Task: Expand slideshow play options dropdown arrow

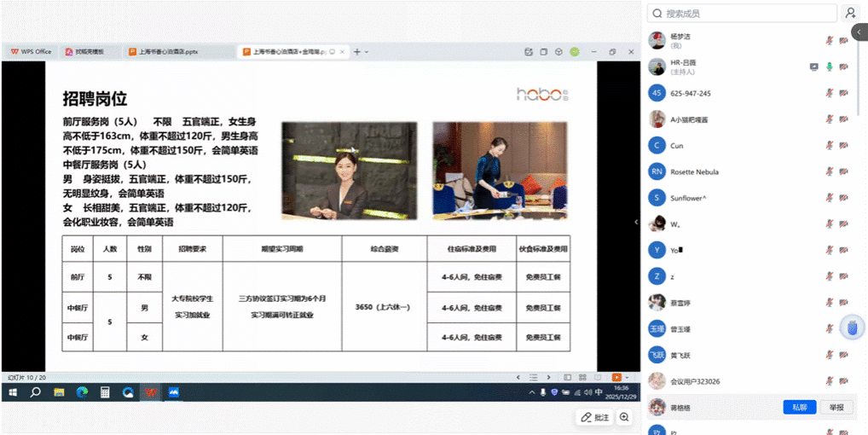Action: [627, 377]
